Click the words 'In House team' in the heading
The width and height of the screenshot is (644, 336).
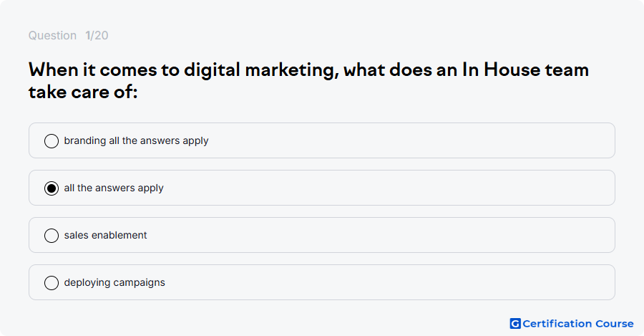coord(526,69)
